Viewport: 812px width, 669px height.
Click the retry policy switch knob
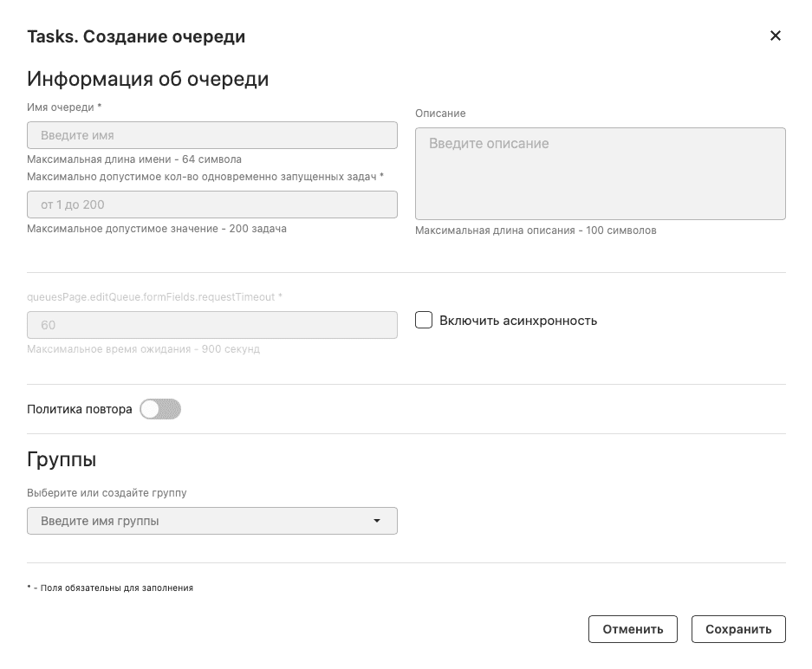click(x=151, y=407)
